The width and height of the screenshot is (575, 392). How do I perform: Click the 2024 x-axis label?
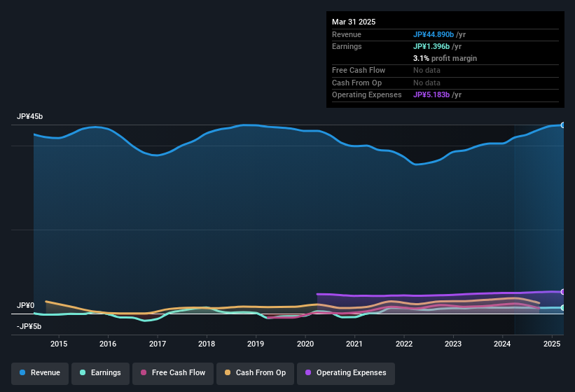[x=502, y=344]
